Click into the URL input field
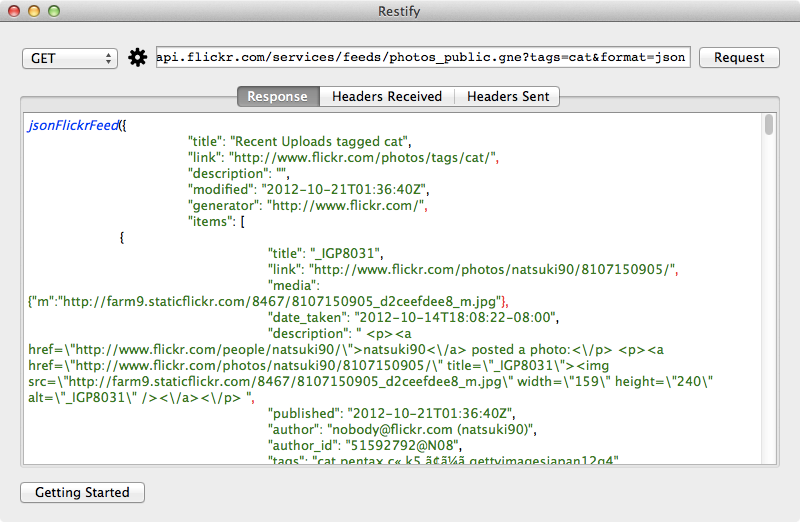 423,57
